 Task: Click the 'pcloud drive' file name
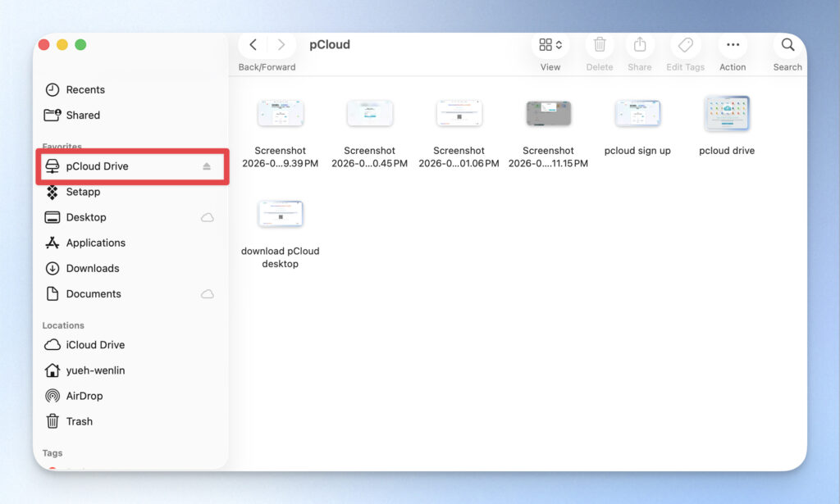[727, 151]
